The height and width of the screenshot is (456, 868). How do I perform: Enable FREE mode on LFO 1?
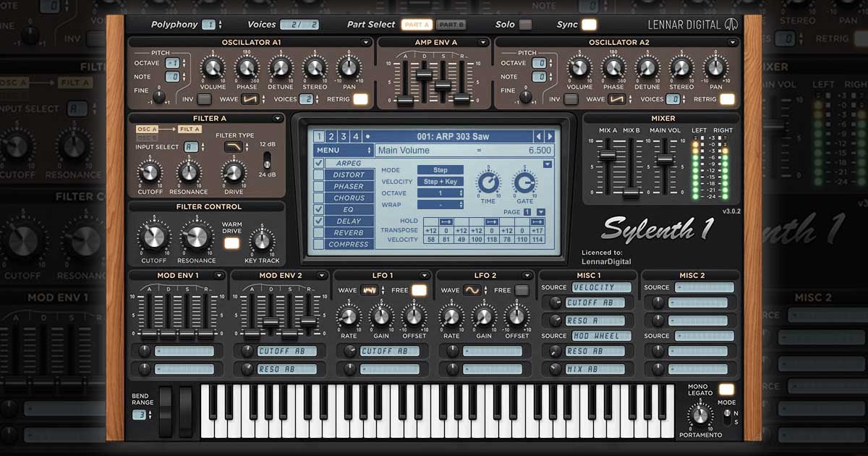coord(418,288)
